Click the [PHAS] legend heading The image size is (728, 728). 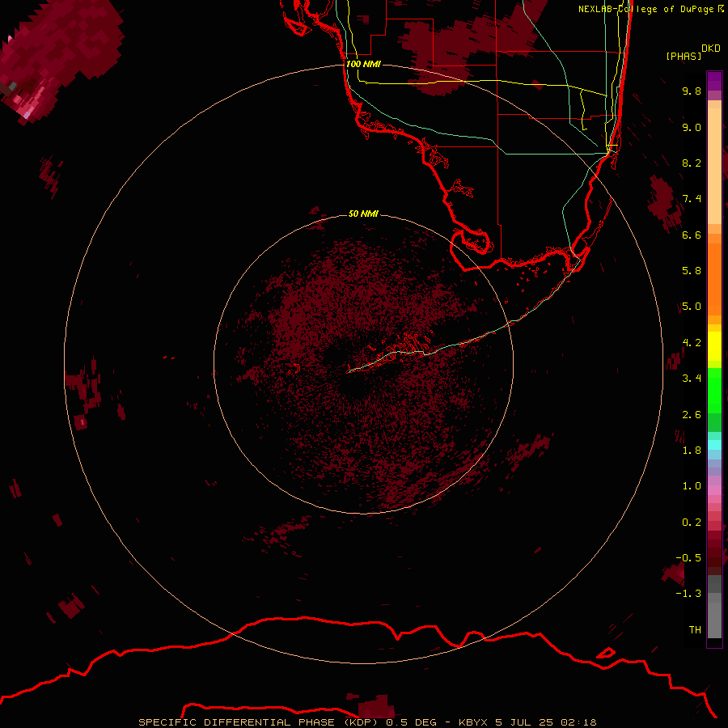(x=684, y=56)
